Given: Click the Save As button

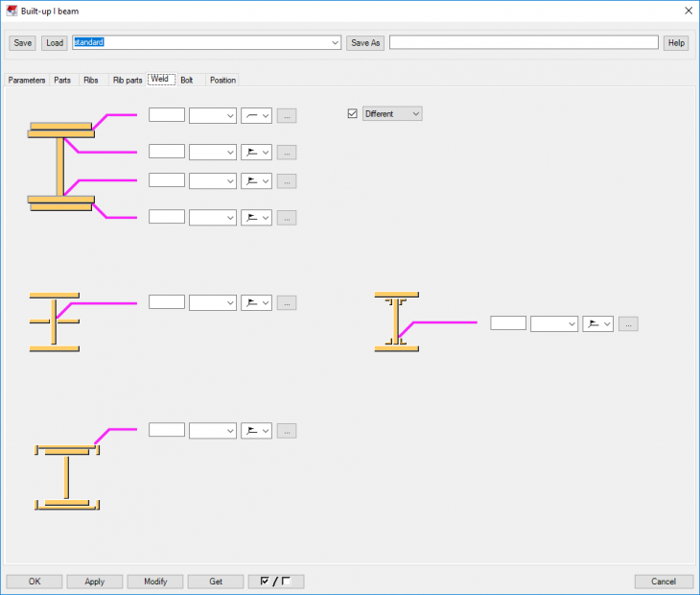Looking at the screenshot, I should (x=365, y=43).
